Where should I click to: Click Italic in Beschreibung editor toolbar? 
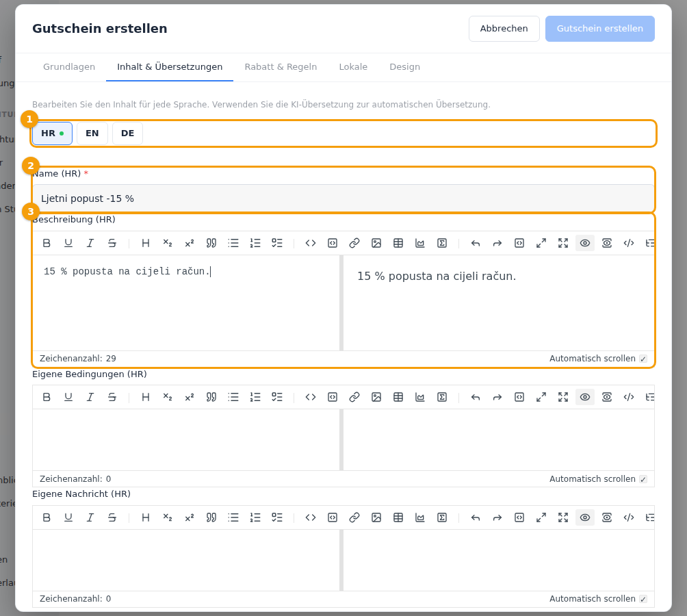pyautogui.click(x=90, y=243)
